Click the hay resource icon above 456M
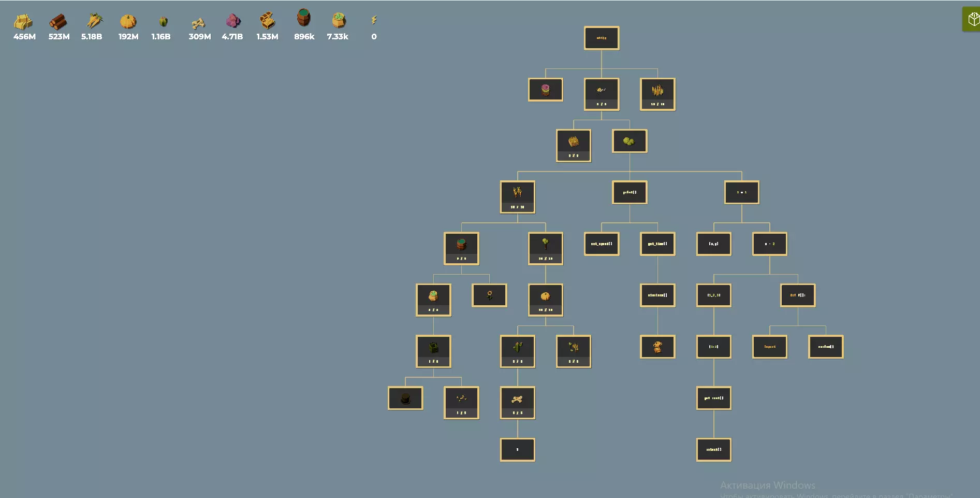Image resolution: width=980 pixels, height=498 pixels. coord(23,21)
